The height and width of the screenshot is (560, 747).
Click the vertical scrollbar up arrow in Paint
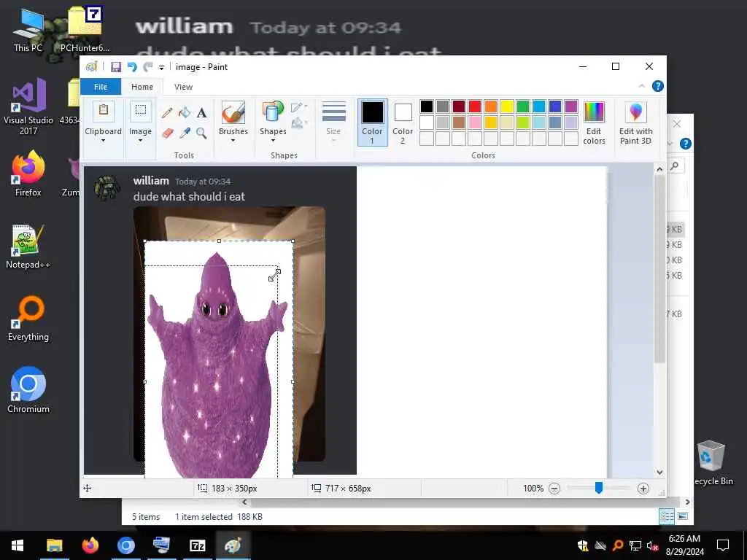click(659, 169)
